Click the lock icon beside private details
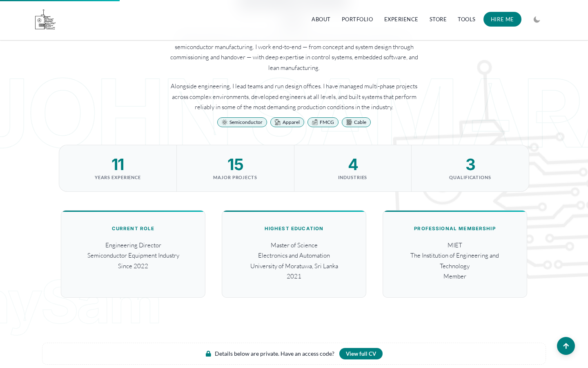Screen dimensions: 588x368 [x=208, y=354]
